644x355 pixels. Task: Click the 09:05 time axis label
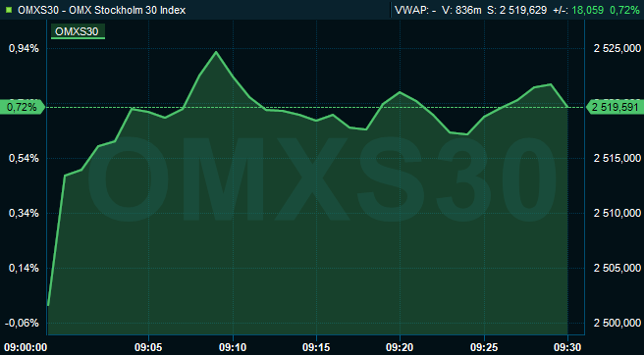(x=148, y=347)
